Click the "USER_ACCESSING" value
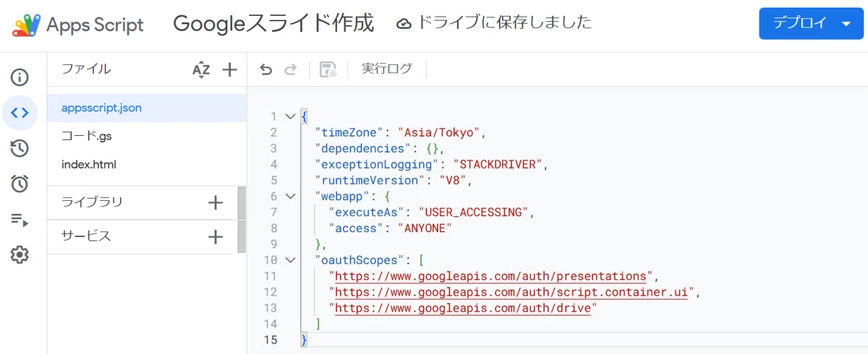 [x=475, y=213]
